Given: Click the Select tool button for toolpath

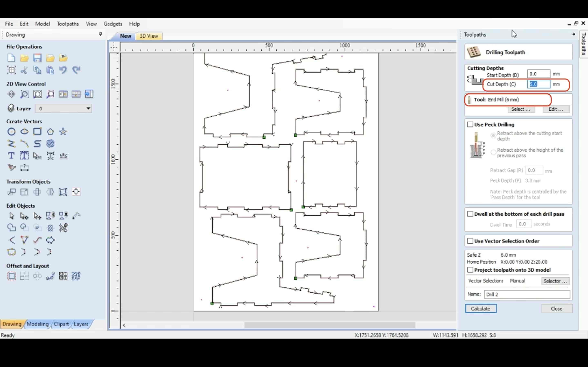Looking at the screenshot, I should 520,109.
